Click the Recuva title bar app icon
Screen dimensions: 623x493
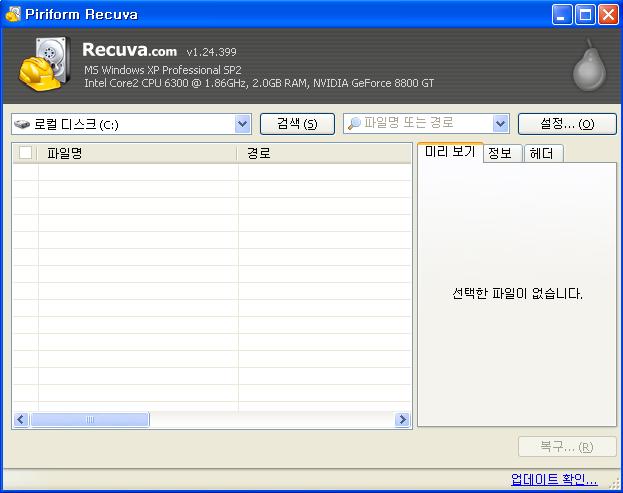coord(13,14)
